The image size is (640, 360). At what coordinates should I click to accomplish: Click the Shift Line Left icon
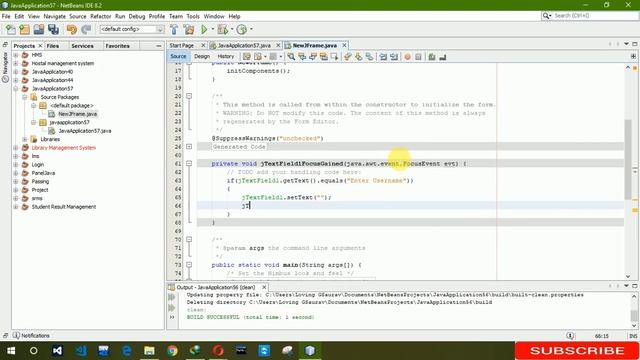pos(383,57)
